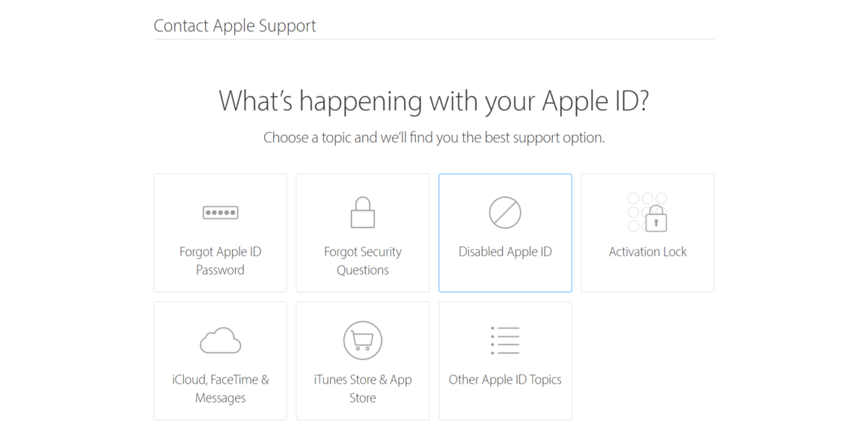Choose the Disabled Apple ID topic
868x433 pixels.
tap(505, 232)
